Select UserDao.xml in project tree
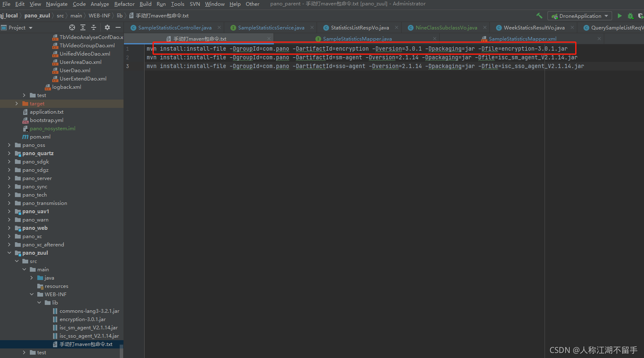This screenshot has width=644, height=358. (x=75, y=71)
